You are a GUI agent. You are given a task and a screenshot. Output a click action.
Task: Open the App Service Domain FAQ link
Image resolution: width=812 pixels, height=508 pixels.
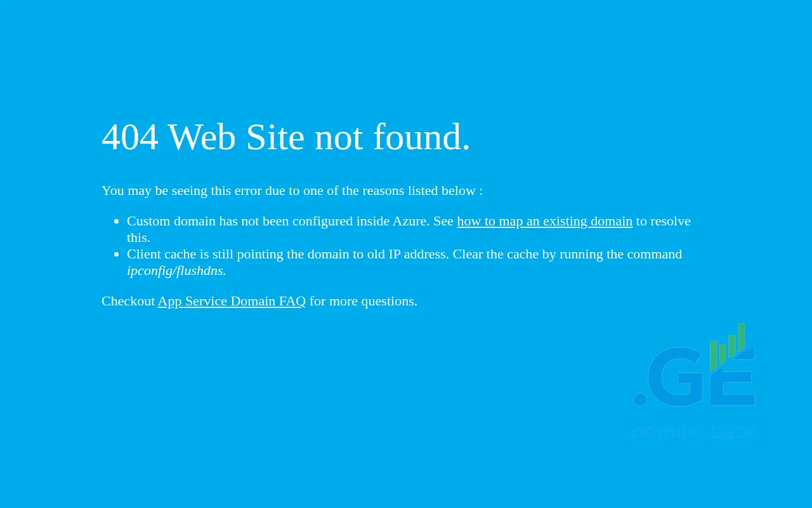tap(232, 301)
